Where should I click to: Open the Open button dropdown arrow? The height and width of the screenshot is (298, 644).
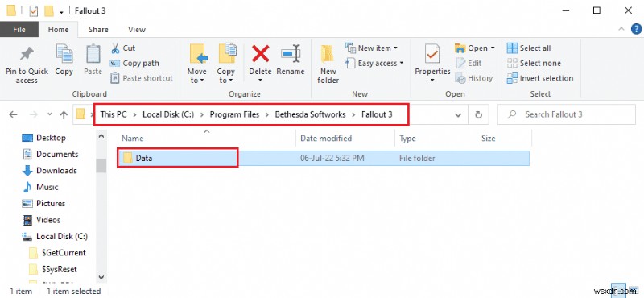pyautogui.click(x=493, y=48)
